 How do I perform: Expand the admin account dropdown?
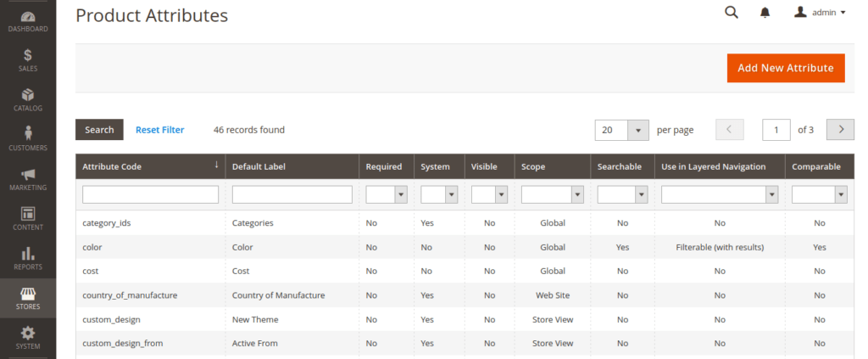point(820,13)
